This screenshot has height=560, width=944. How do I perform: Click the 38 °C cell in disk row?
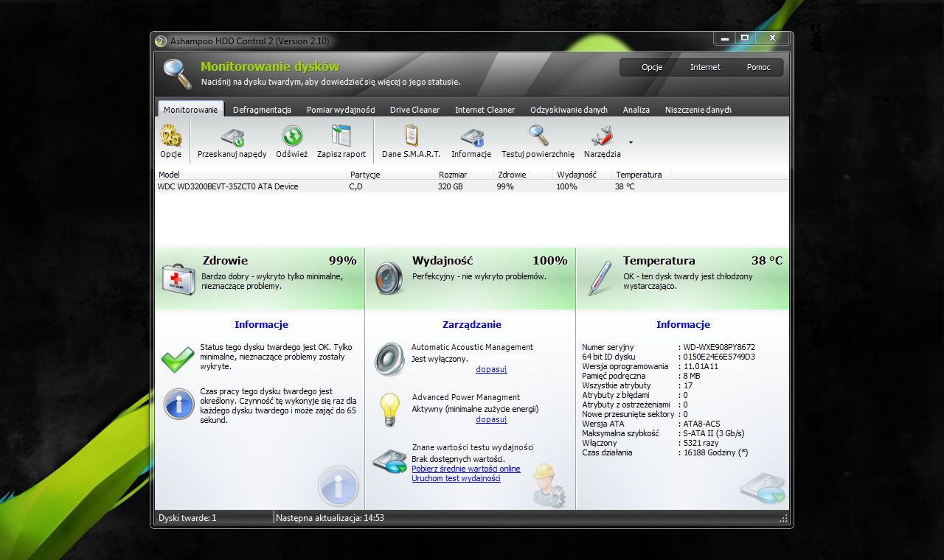(625, 186)
